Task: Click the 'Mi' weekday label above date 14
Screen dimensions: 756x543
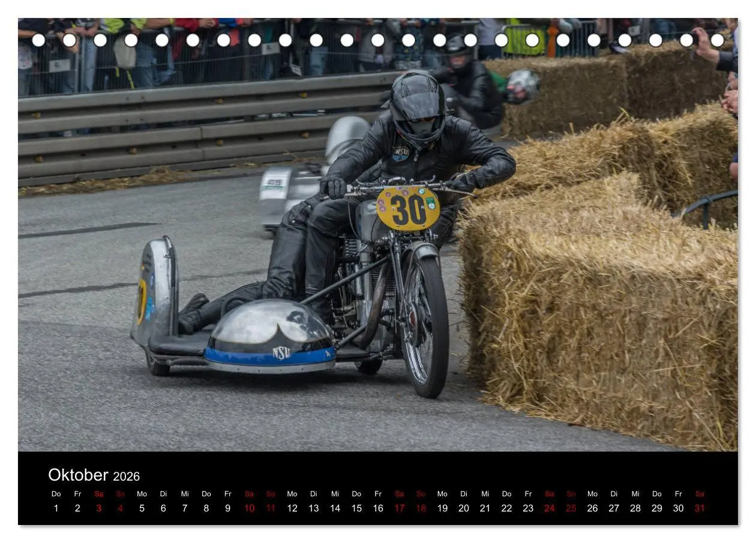Action: (335, 494)
